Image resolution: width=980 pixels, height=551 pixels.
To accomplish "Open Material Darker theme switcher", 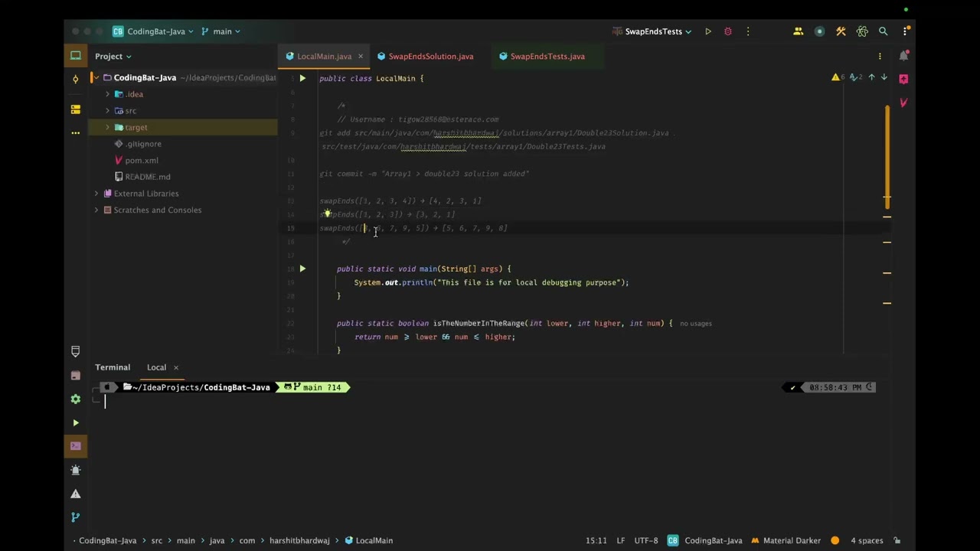I will click(786, 540).
